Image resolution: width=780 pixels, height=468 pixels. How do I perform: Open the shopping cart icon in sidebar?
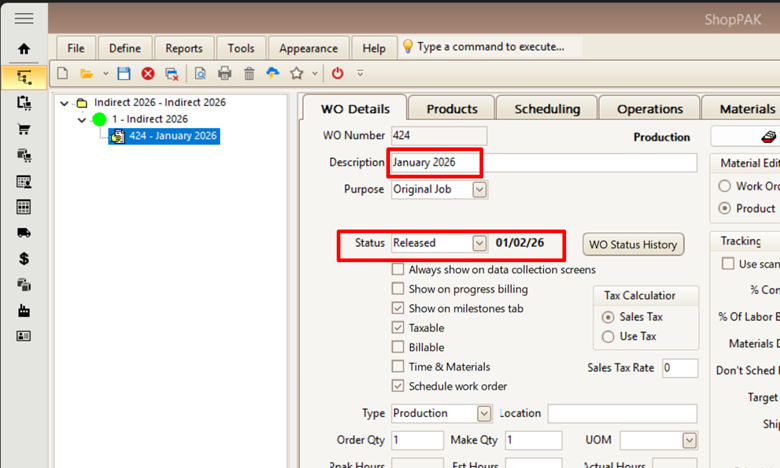point(24,128)
